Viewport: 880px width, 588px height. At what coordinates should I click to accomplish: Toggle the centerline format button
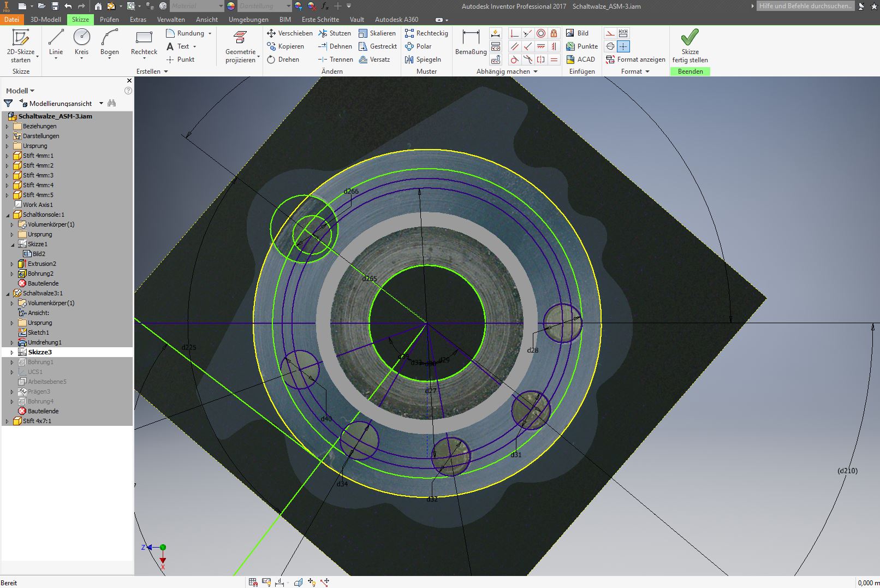pyautogui.click(x=610, y=46)
